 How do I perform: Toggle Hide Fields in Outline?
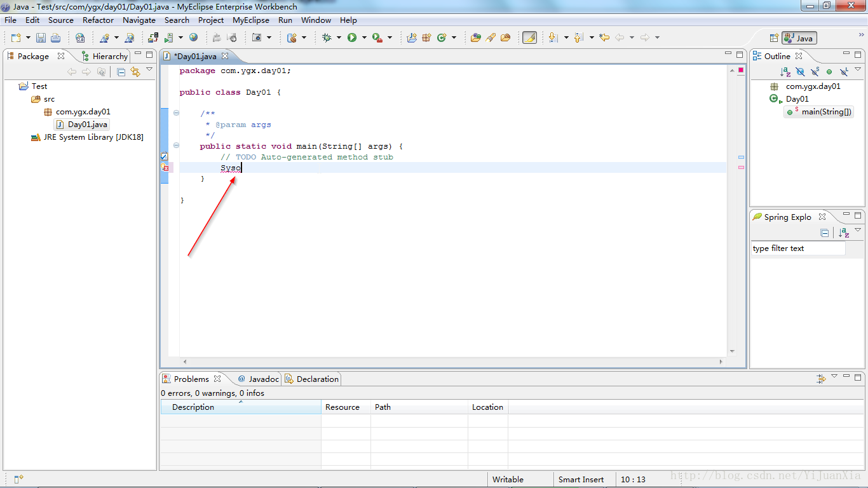pyautogui.click(x=800, y=72)
